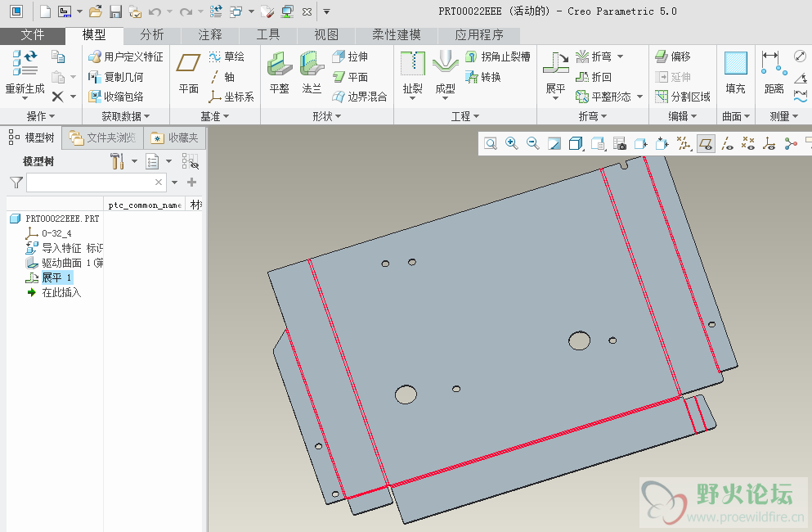
Task: Toggle datum axis display in the graphics toolbar
Action: 727,143
